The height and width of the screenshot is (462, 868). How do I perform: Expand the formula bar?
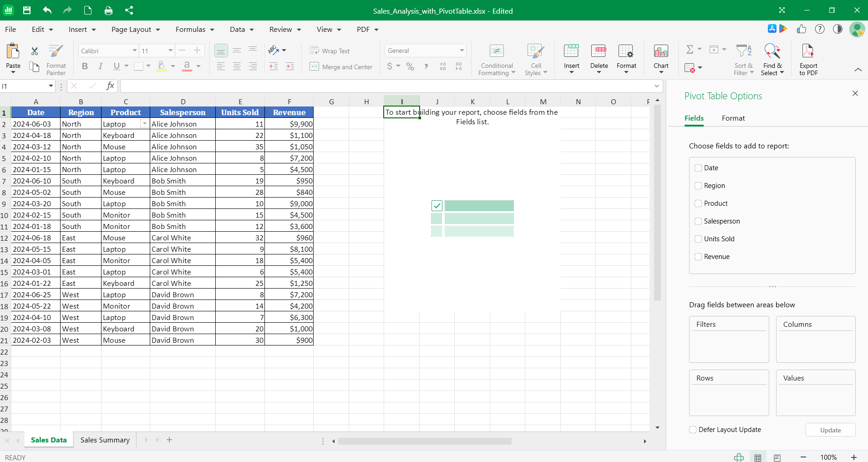coord(657,86)
